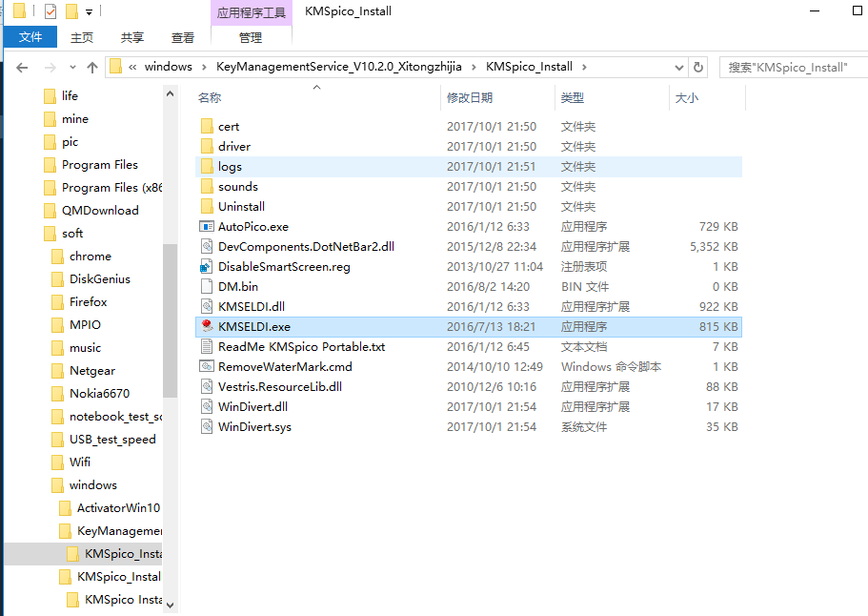868x616 pixels.
Task: Switch to the 管理 ribbon tab
Action: [251, 38]
